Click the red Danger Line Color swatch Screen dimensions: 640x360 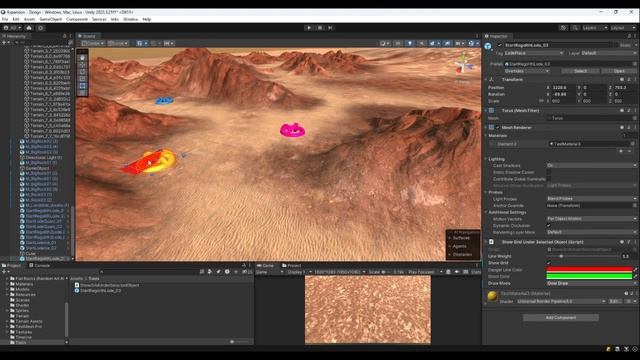point(589,270)
